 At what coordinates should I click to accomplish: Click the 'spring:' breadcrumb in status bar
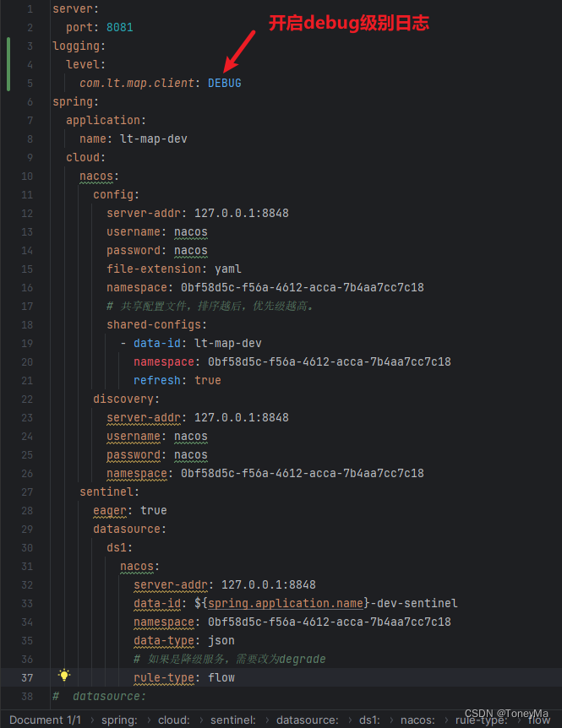tap(119, 720)
